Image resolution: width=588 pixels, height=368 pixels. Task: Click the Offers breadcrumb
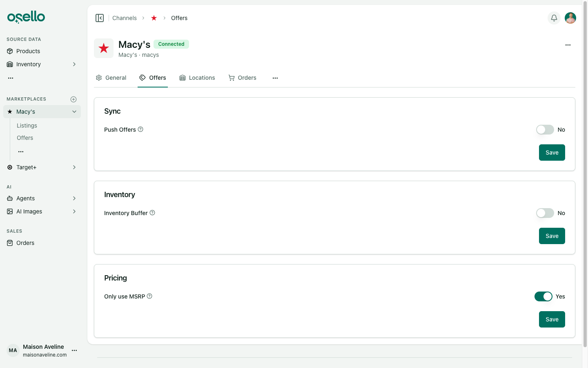click(179, 18)
